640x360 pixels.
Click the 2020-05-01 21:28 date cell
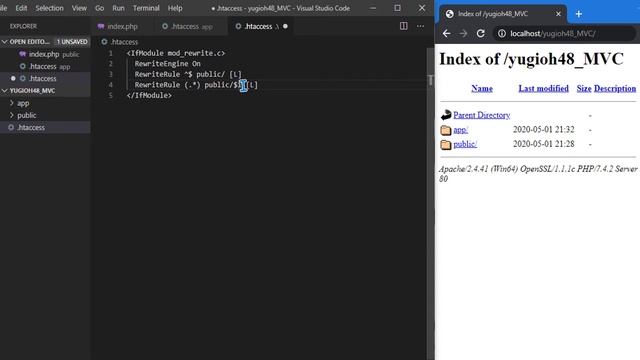point(543,144)
